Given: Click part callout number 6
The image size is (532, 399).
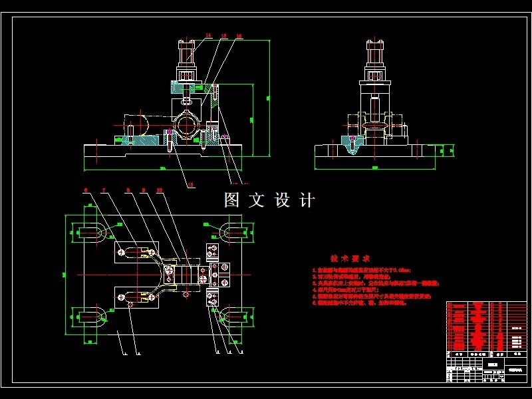Looking at the screenshot, I should 86,190.
